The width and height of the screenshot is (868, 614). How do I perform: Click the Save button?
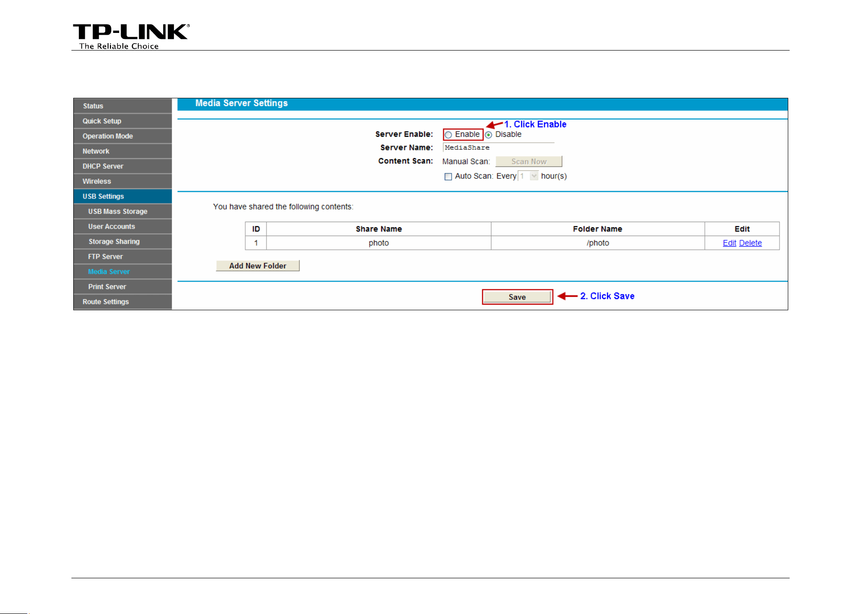pos(517,297)
